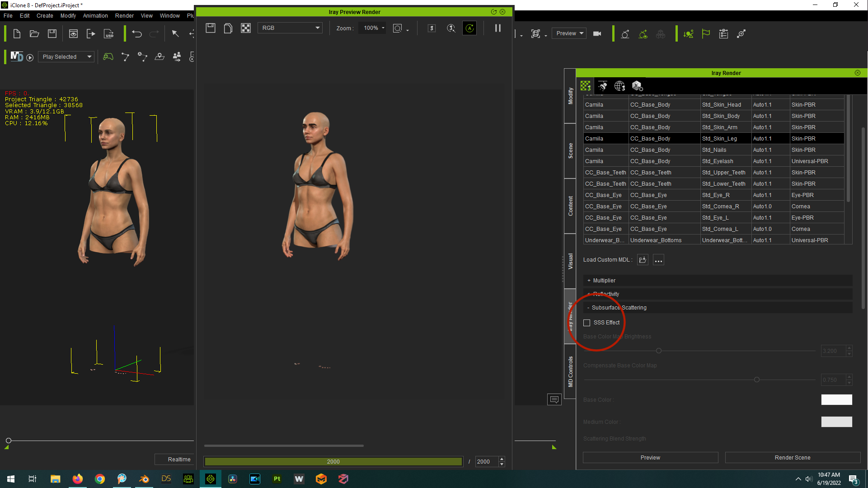Image resolution: width=868 pixels, height=488 pixels.
Task: Open the region render dropdown arrow in Iray Preview
Action: point(408,30)
